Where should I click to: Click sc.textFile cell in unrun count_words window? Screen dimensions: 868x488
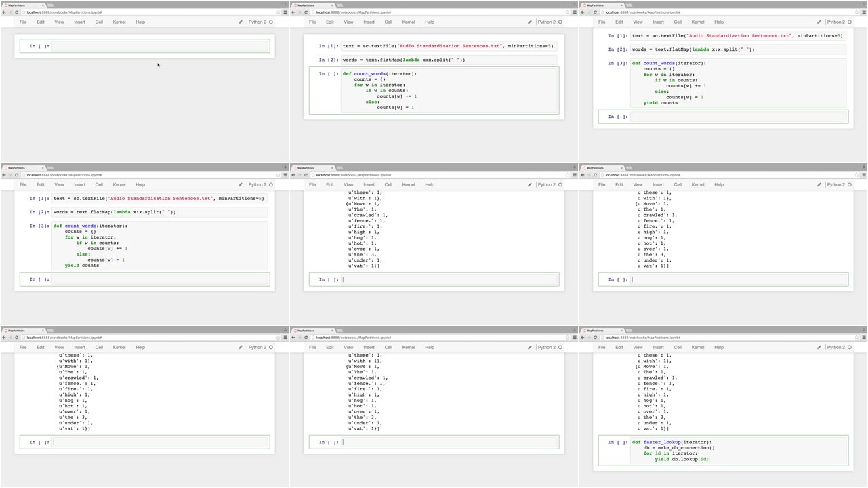[x=449, y=46]
